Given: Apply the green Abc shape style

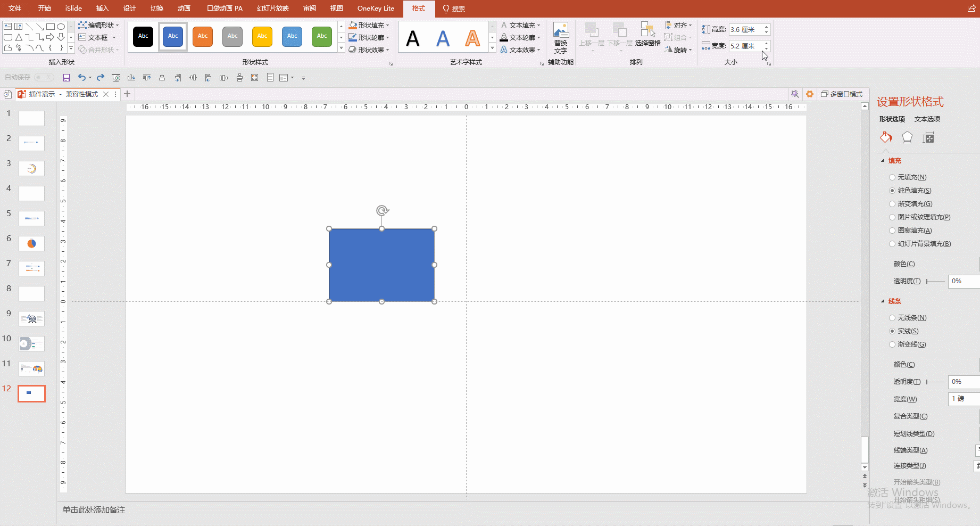Looking at the screenshot, I should click(322, 36).
